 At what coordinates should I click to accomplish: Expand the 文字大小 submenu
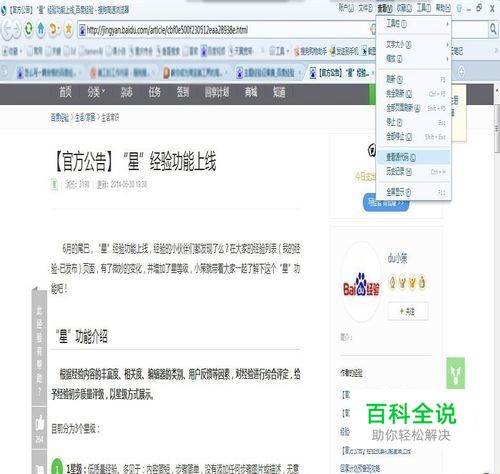click(x=413, y=44)
